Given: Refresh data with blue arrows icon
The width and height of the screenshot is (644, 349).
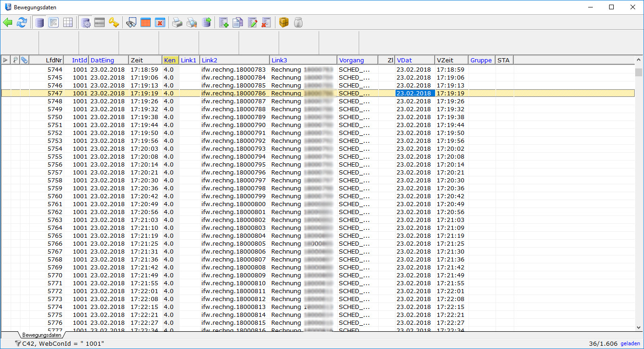Looking at the screenshot, I should [22, 22].
